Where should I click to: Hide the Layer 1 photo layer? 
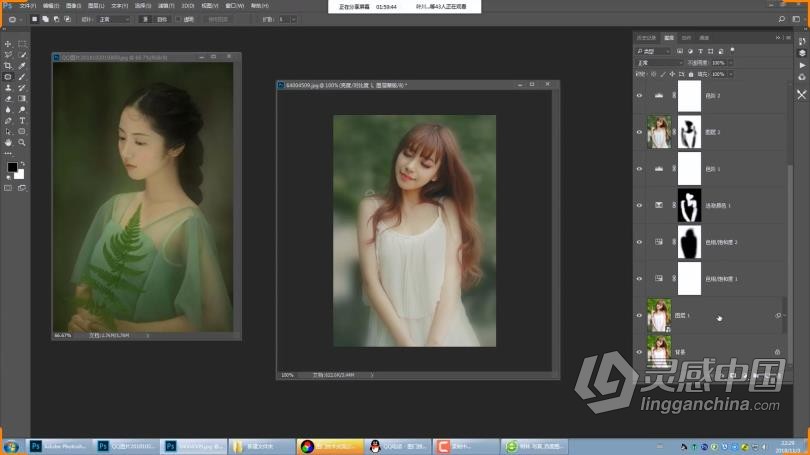pyautogui.click(x=640, y=316)
